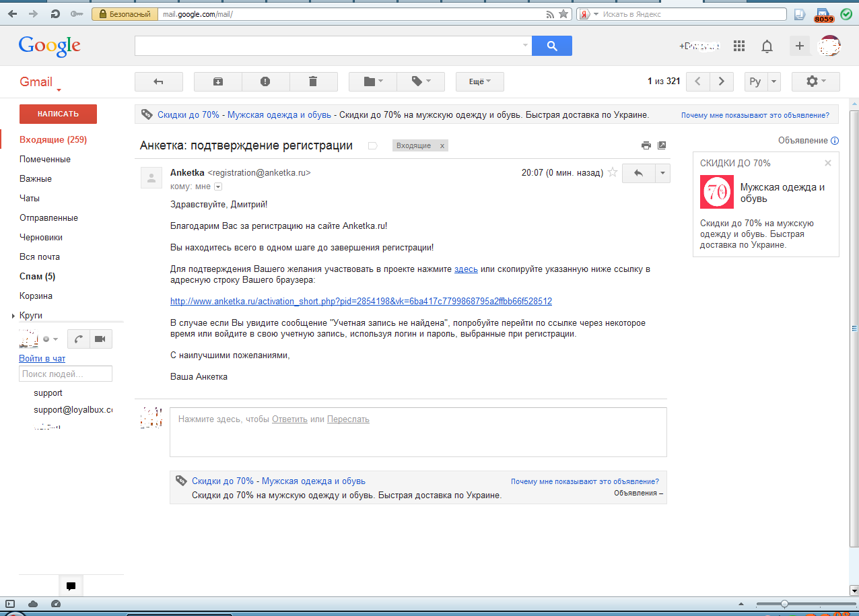Star the Anketka message
The image size is (859, 616).
tap(613, 172)
